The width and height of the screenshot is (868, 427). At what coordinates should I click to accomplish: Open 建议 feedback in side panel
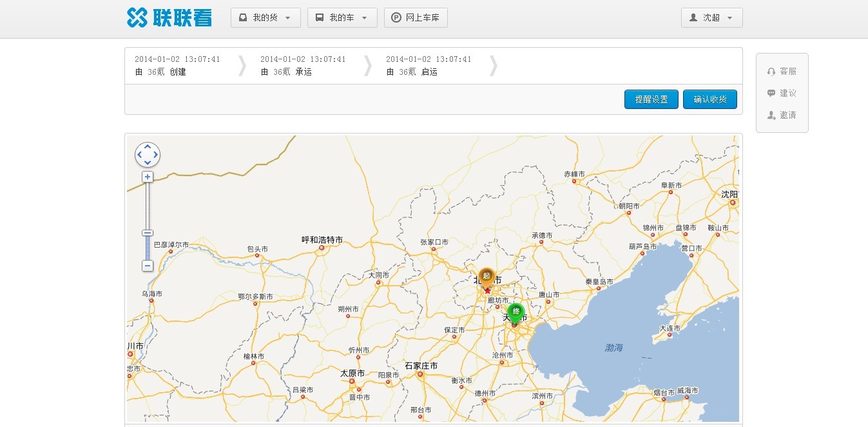782,94
